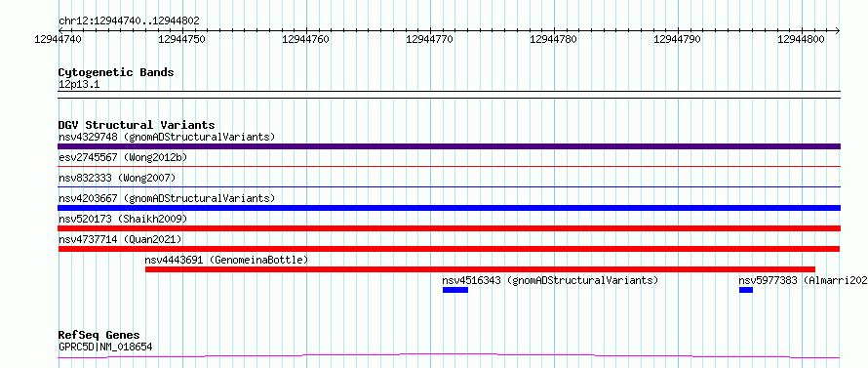Click the nsv4329748 purple variant bar

[x=449, y=146]
